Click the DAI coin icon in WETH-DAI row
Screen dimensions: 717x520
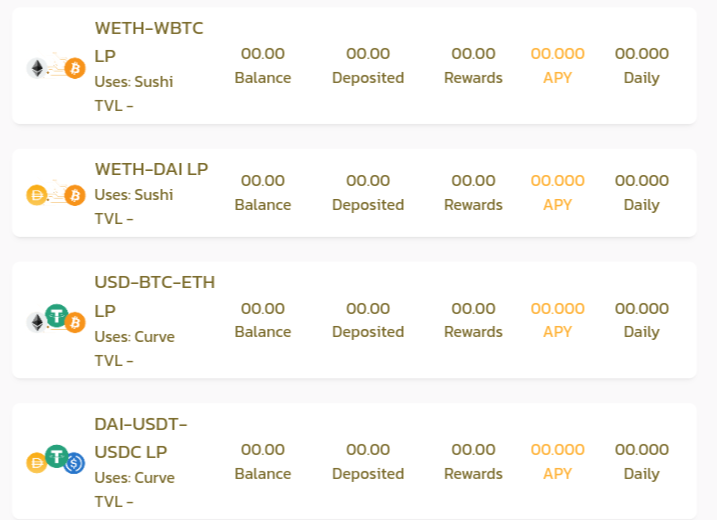tap(37, 196)
